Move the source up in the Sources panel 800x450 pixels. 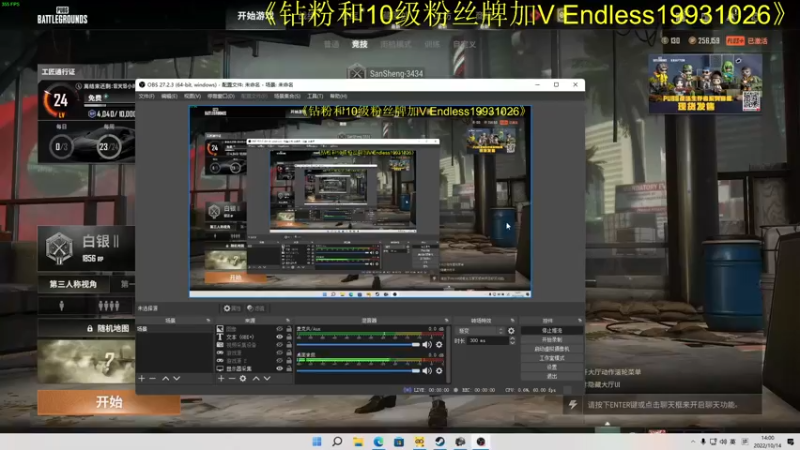256,379
